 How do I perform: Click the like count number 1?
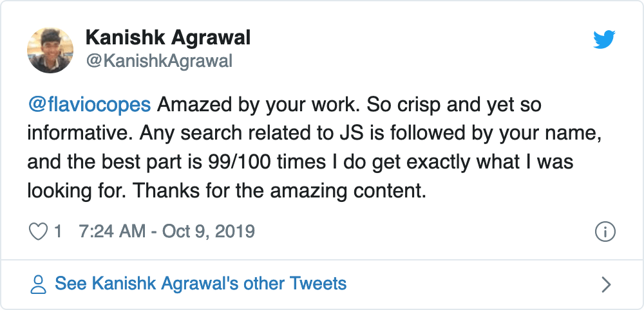(58, 232)
